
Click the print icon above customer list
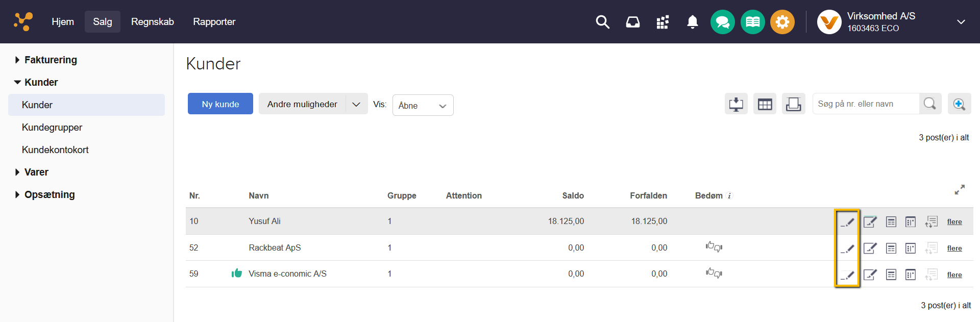tap(793, 104)
